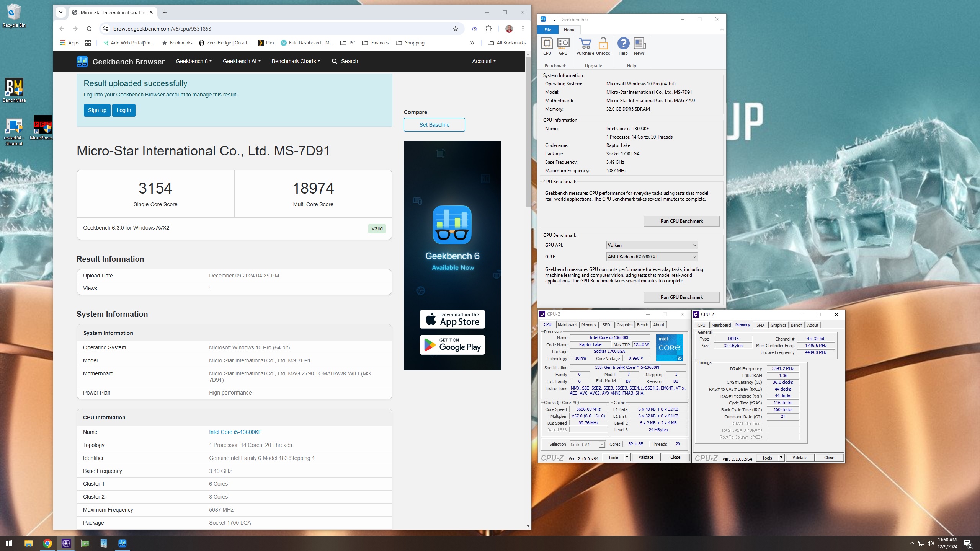Open the Finances bookmarks folder

pos(375,43)
